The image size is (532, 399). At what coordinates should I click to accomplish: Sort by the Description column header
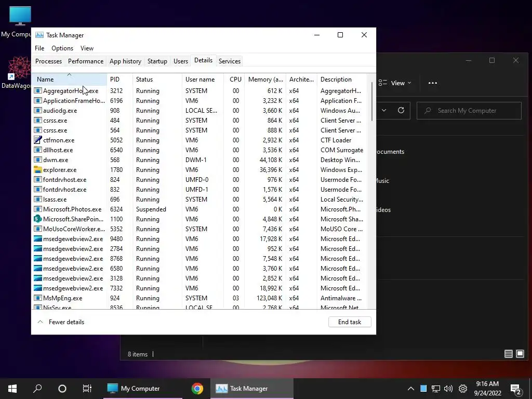point(342,79)
